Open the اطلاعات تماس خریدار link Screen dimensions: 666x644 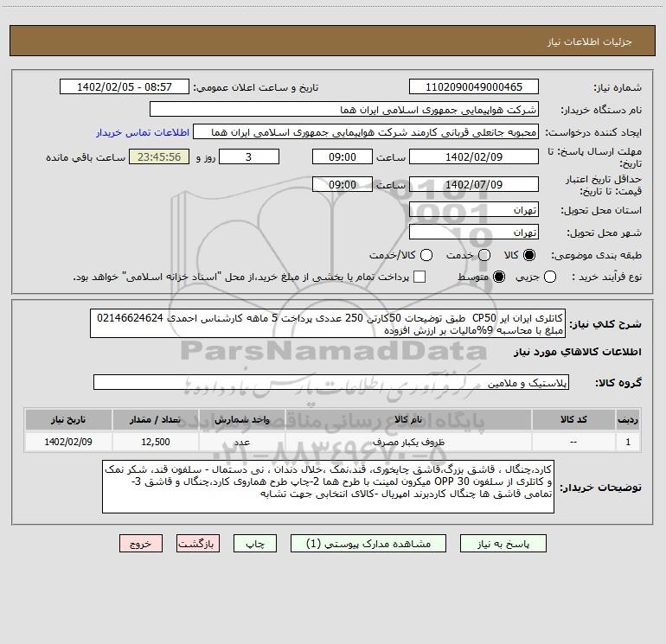click(x=143, y=132)
